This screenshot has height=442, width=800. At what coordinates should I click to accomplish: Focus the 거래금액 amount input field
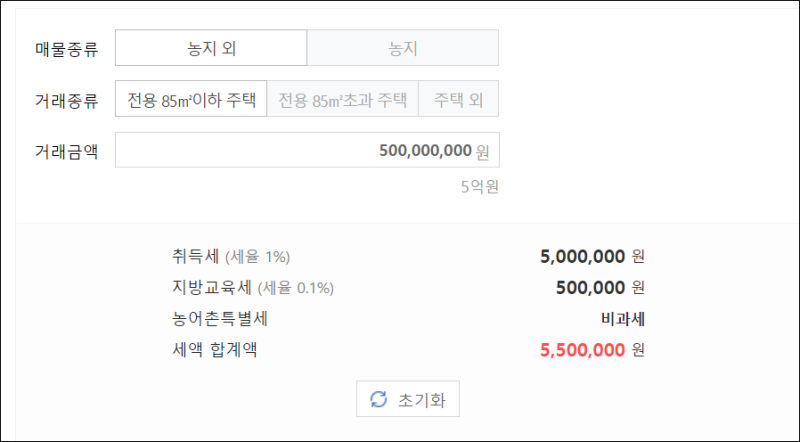click(x=307, y=150)
